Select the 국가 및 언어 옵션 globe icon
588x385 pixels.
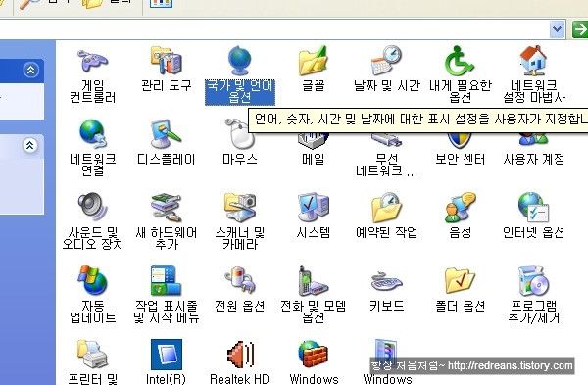click(240, 61)
